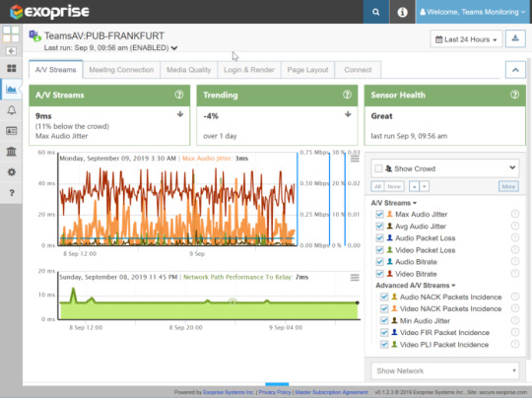Click the More button
532x398 pixels.
click(508, 186)
